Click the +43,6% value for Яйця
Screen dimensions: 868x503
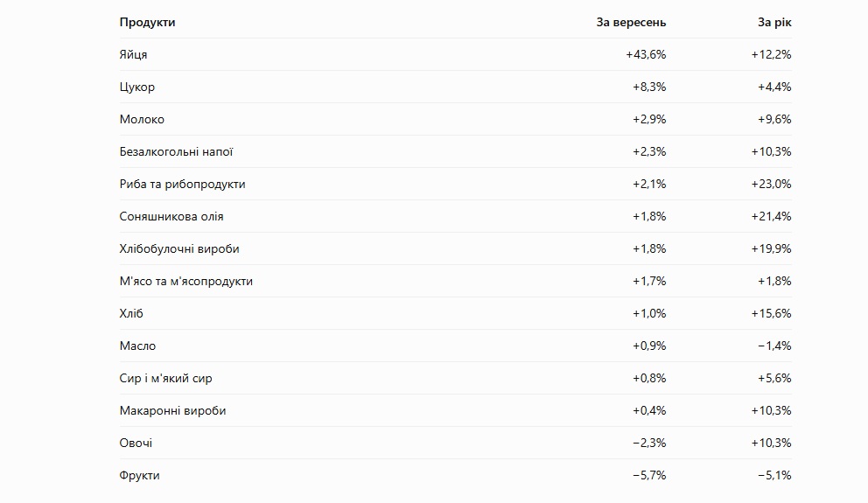tap(646, 55)
